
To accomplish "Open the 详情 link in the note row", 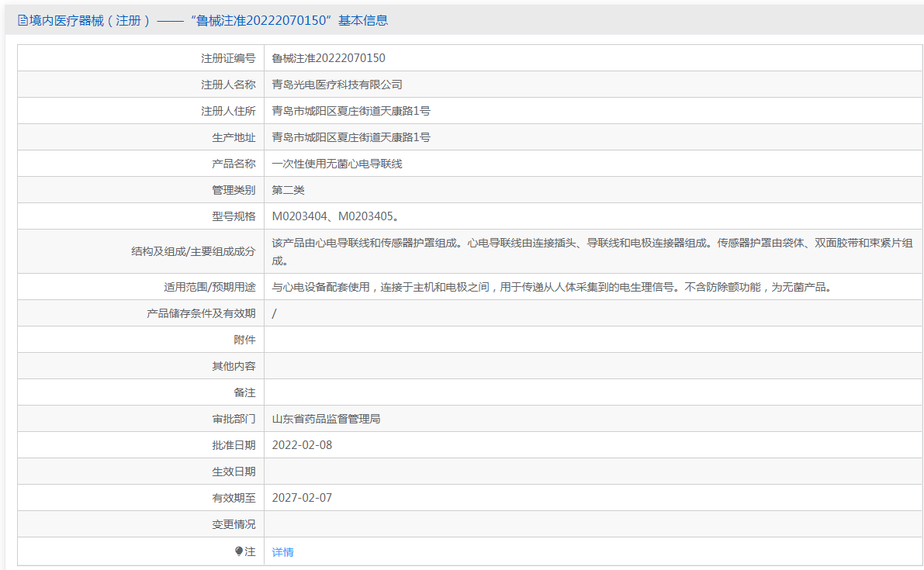I will (282, 552).
